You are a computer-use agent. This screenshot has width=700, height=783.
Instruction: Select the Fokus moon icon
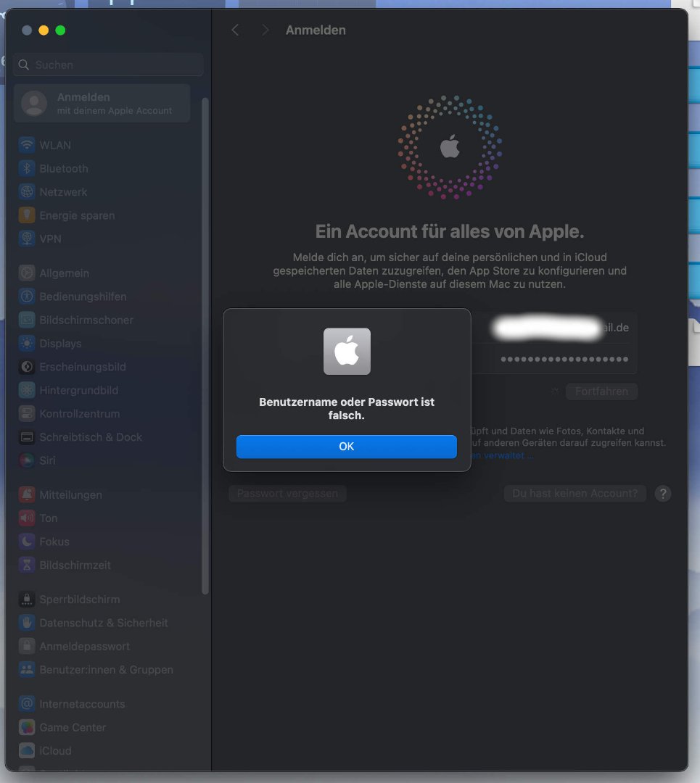click(27, 542)
